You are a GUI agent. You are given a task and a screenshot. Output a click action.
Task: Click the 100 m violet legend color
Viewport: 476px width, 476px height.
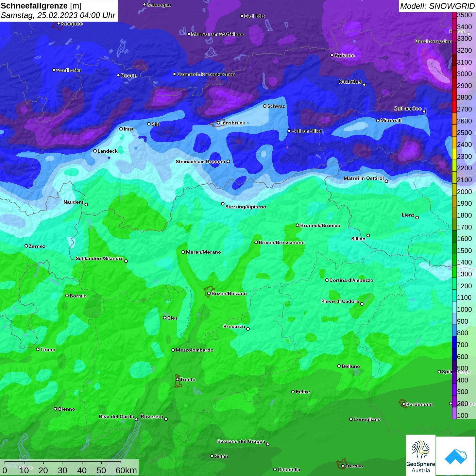(454, 413)
